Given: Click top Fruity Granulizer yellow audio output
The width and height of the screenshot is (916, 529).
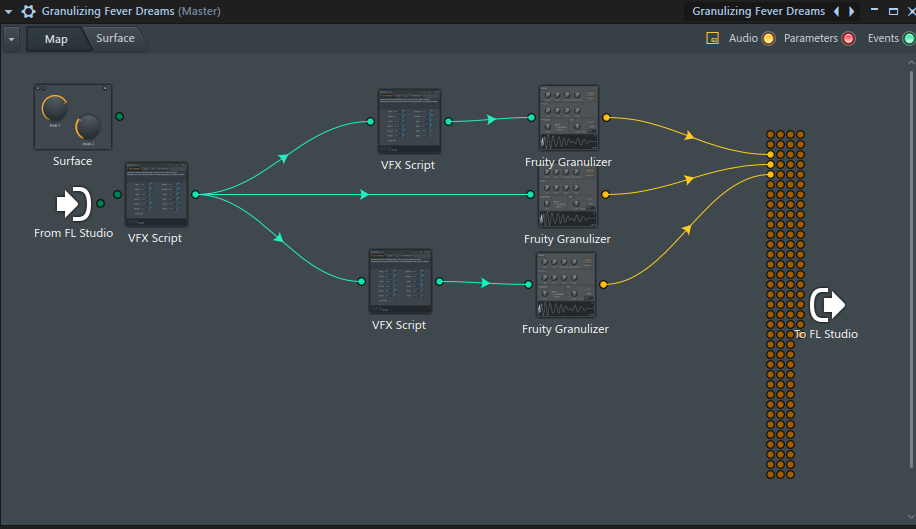Looking at the screenshot, I should tap(606, 117).
